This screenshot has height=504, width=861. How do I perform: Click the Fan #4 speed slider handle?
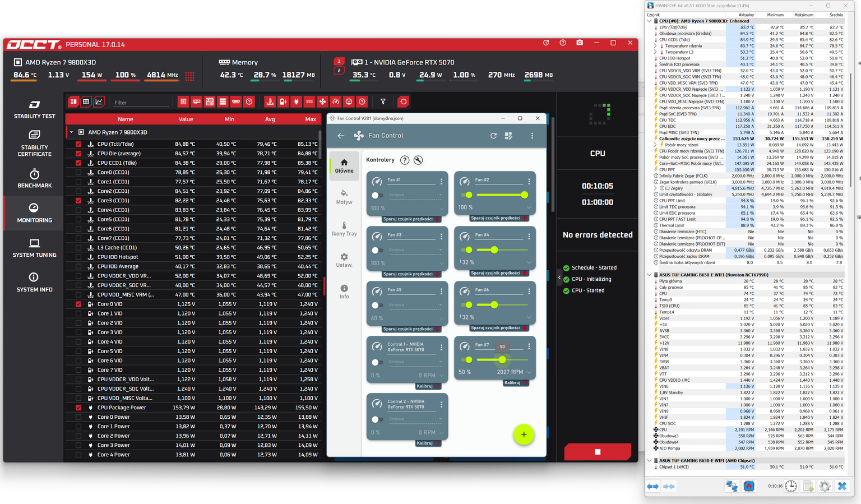[494, 250]
